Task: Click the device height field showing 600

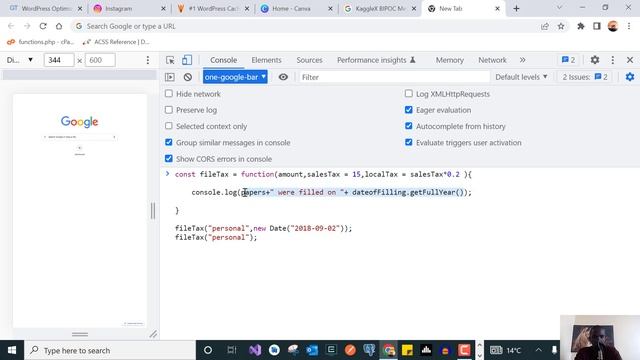Action: 100,60
